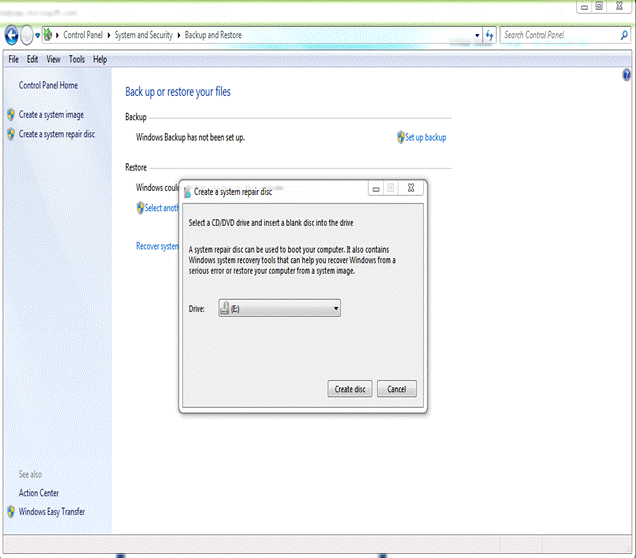The image size is (636, 558).
Task: Click 'Select a CD/DVD drive' instruction text
Action: 271,223
